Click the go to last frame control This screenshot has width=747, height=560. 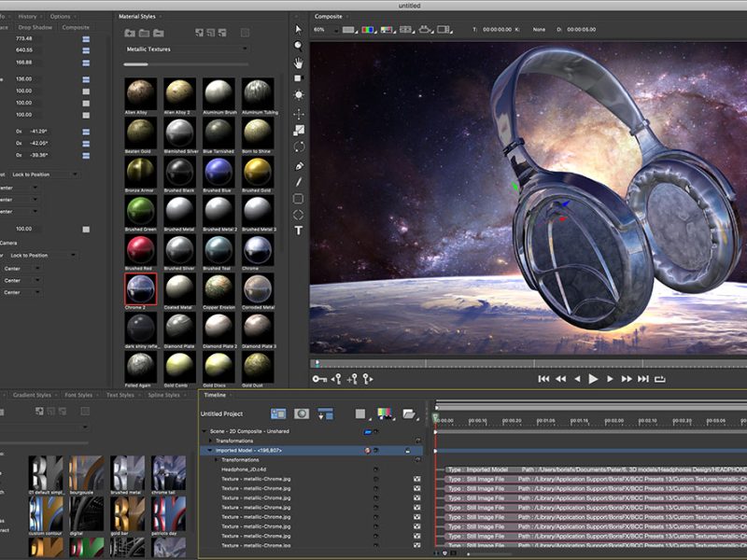pyautogui.click(x=643, y=379)
